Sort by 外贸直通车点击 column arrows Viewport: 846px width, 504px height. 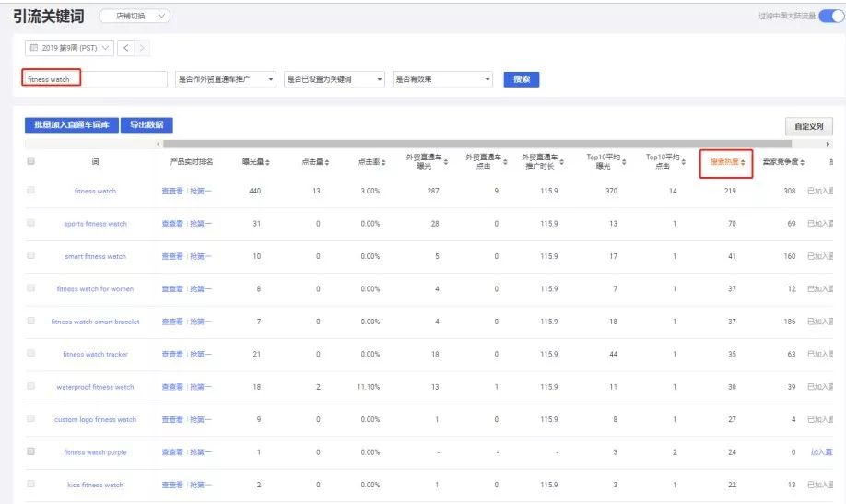pyautogui.click(x=505, y=162)
